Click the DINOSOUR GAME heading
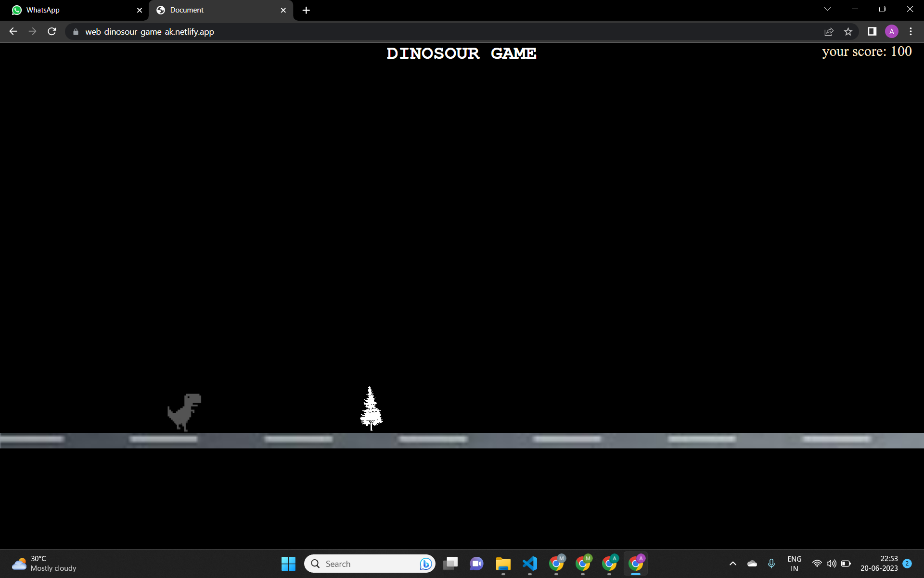 point(461,53)
